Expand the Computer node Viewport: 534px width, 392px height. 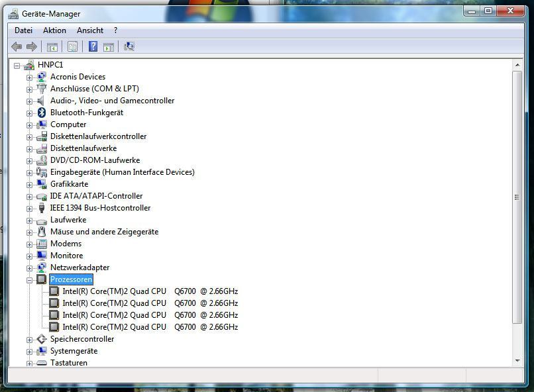29,125
